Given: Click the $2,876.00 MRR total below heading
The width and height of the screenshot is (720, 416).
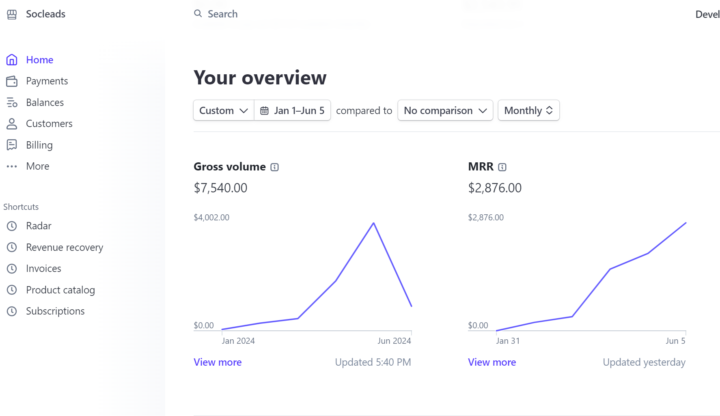Looking at the screenshot, I should (x=495, y=188).
